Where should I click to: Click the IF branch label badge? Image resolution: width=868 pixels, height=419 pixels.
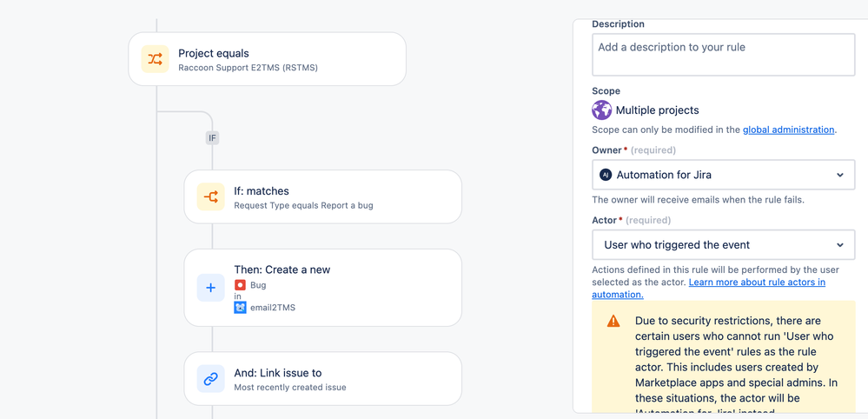(x=212, y=138)
